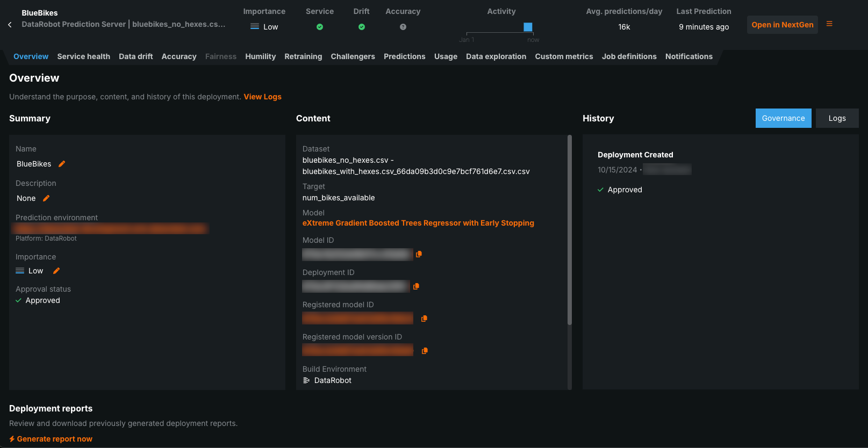Go to the Data drift tab
The image size is (868, 448).
(135, 56)
